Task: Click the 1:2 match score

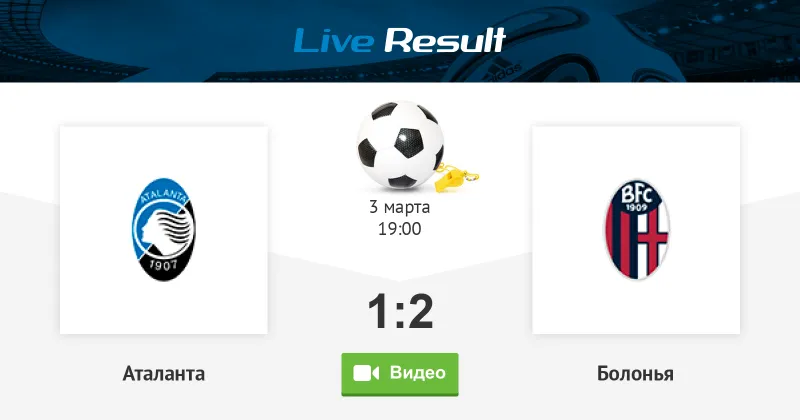Action: [x=401, y=311]
